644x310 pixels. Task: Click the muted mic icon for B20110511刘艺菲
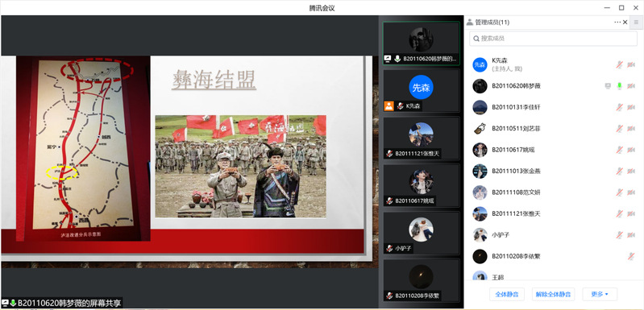click(619, 128)
